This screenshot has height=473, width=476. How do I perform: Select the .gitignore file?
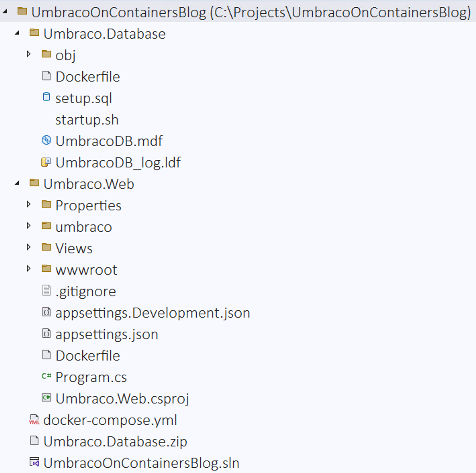coord(85,291)
